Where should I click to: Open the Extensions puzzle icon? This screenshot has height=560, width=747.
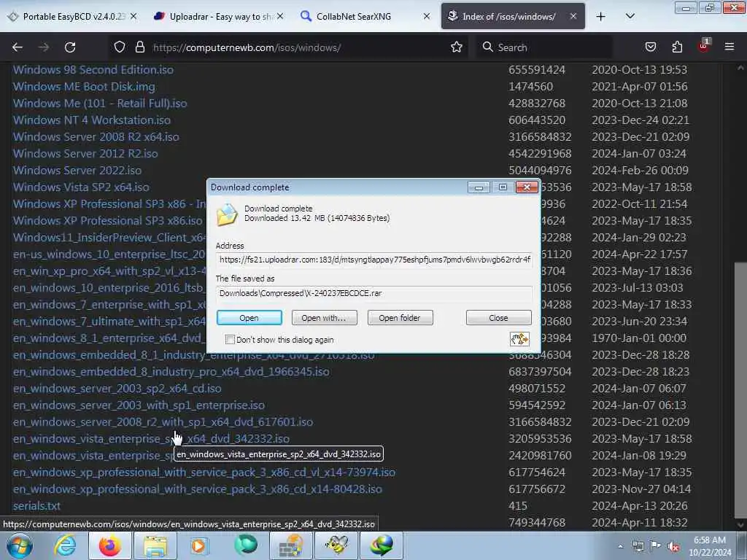[677, 47]
